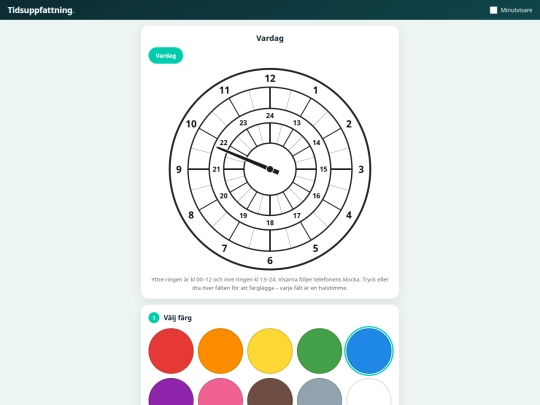The image size is (540, 405).
Task: Click the number 9 on clock
Action: coord(179,169)
